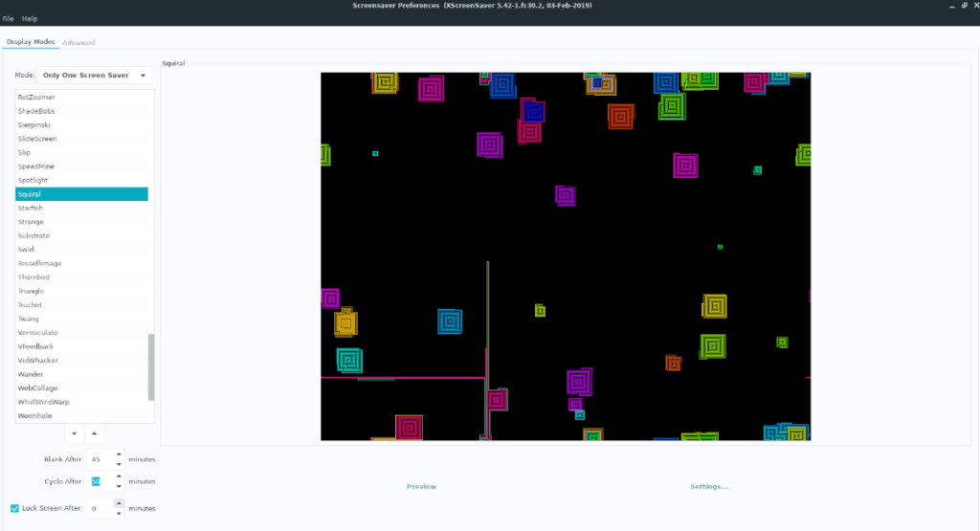Open the Settings... button
This screenshot has width=980, height=531.
tap(709, 487)
